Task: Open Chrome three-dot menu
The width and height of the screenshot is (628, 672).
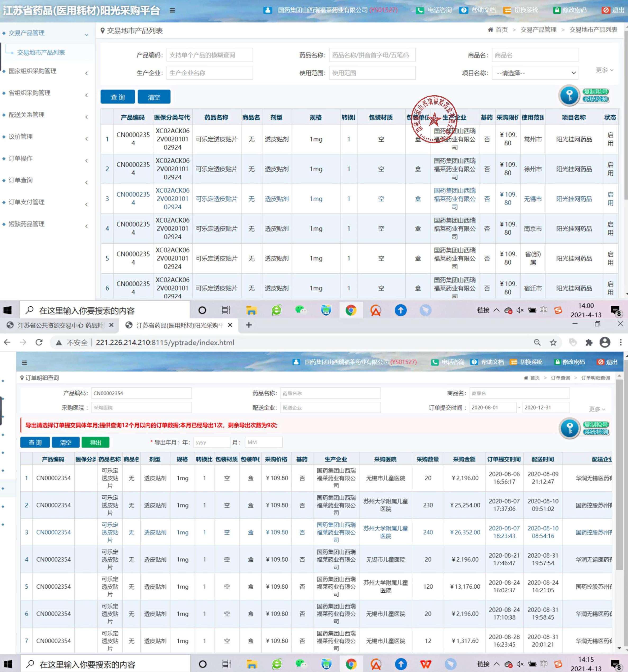Action: (621, 342)
